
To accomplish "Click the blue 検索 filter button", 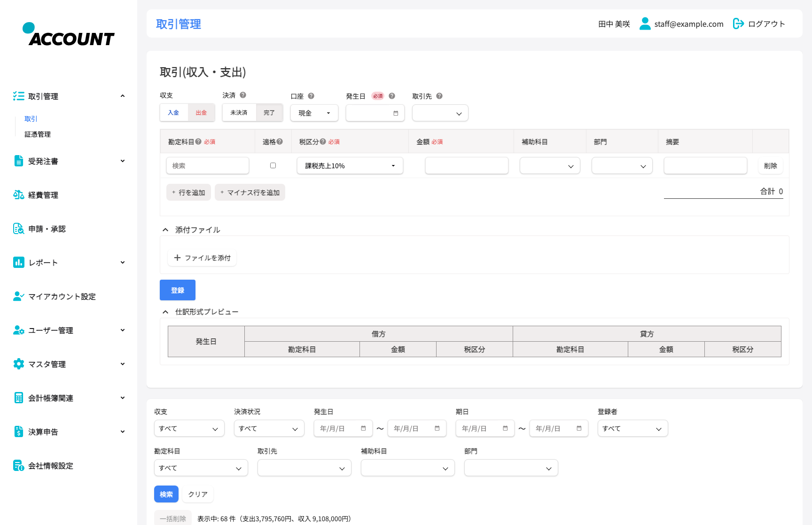I will pyautogui.click(x=166, y=494).
